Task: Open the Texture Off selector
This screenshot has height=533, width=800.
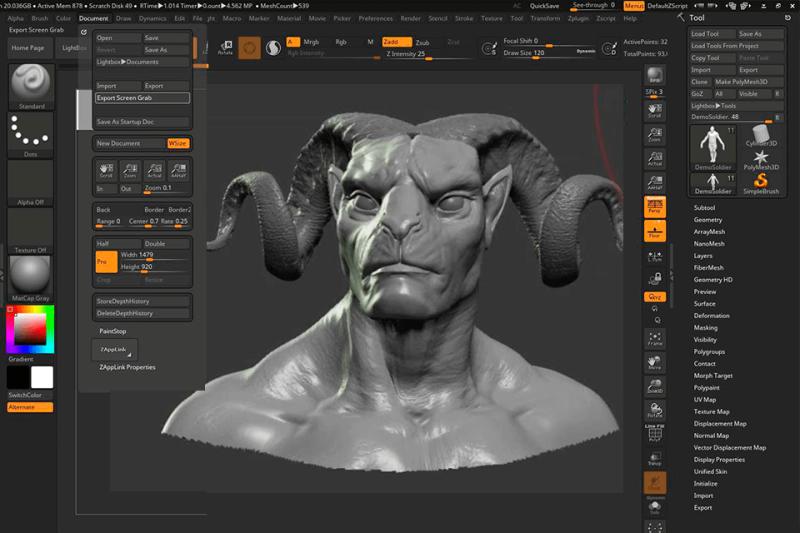Action: click(31, 231)
